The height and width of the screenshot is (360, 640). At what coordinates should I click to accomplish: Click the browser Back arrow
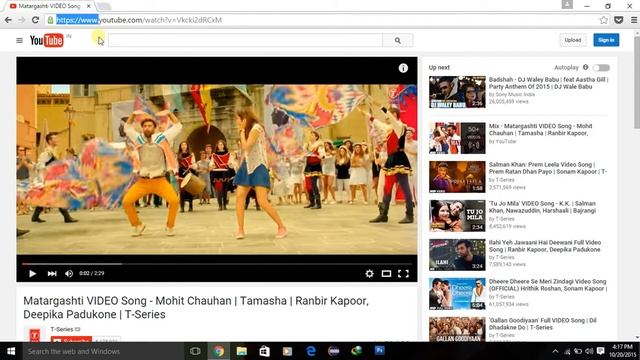pyautogui.click(x=8, y=20)
